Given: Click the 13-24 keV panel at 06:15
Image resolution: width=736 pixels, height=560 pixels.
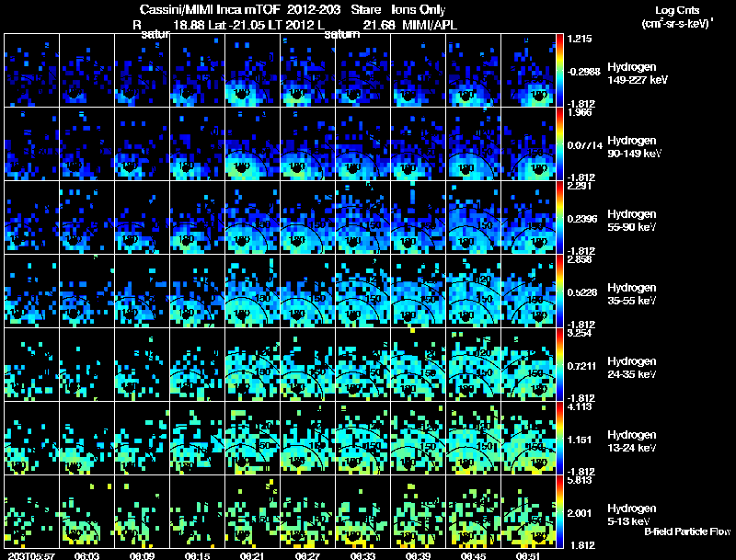Looking at the screenshot, I should [x=197, y=439].
